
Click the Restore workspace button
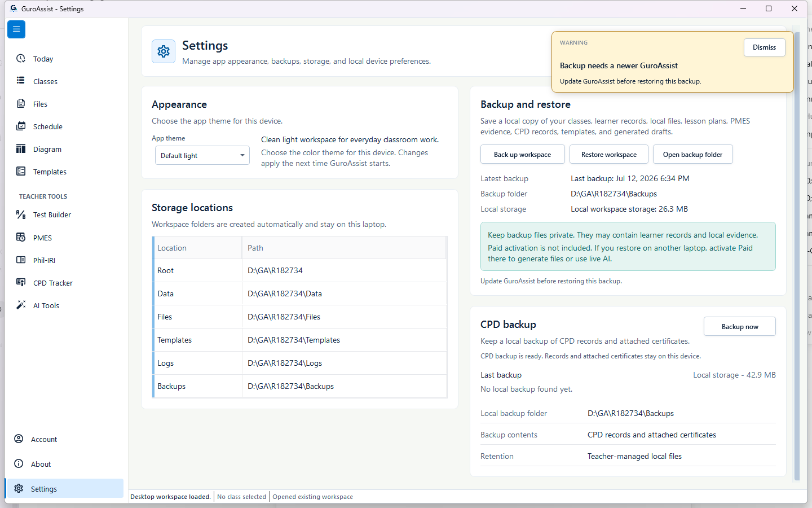[x=609, y=155]
